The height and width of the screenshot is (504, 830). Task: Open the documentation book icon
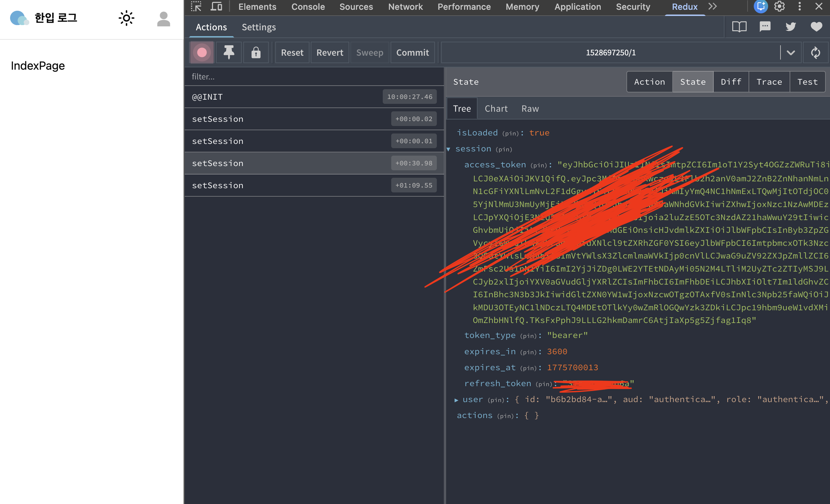click(739, 27)
